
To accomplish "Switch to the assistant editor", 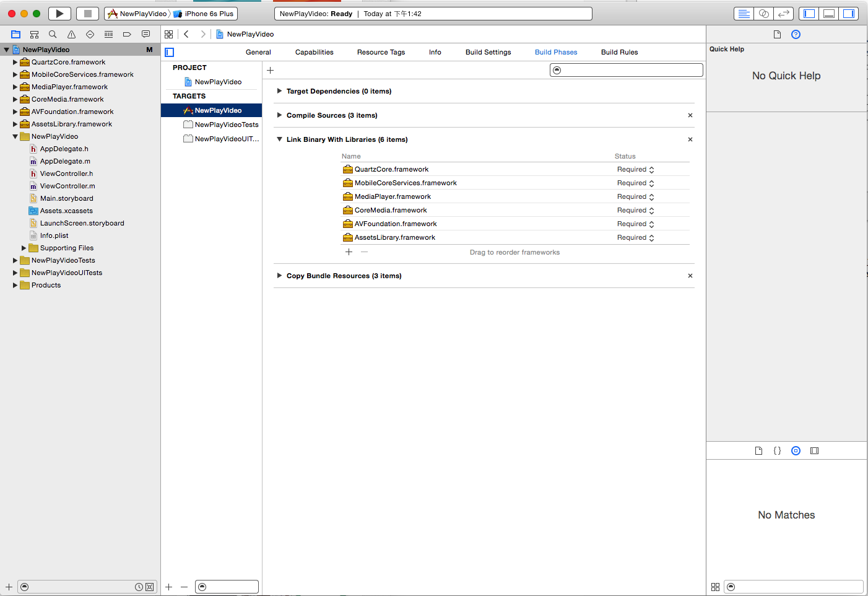I will (764, 14).
